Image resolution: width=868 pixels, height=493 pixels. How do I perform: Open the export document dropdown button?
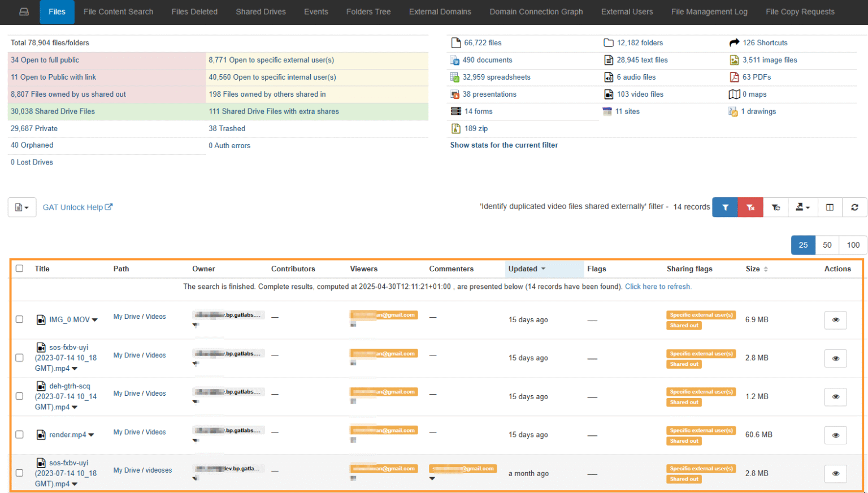pyautogui.click(x=22, y=207)
